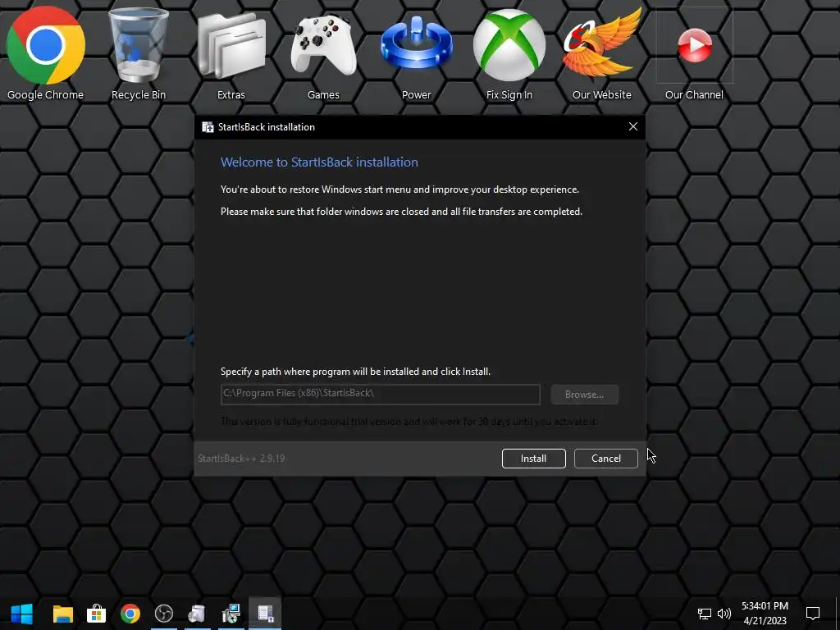Open Fix Sign In Xbox icon

click(509, 52)
